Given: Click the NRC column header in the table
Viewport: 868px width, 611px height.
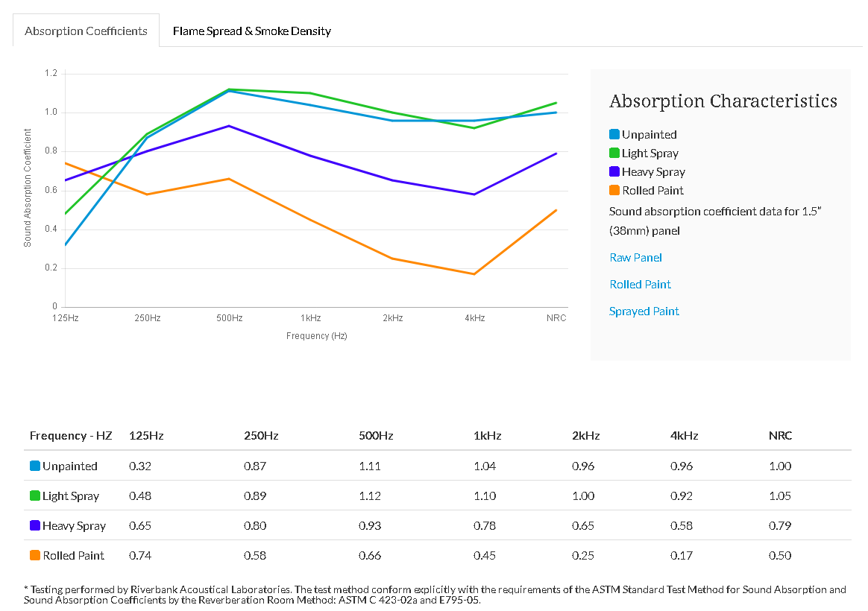Looking at the screenshot, I should pyautogui.click(x=780, y=436).
